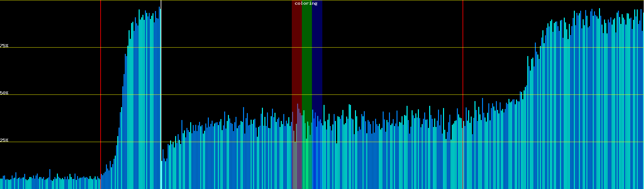Select the right red vertical marker line
Image resolution: width=644 pixels, height=189 pixels.
tap(463, 63)
